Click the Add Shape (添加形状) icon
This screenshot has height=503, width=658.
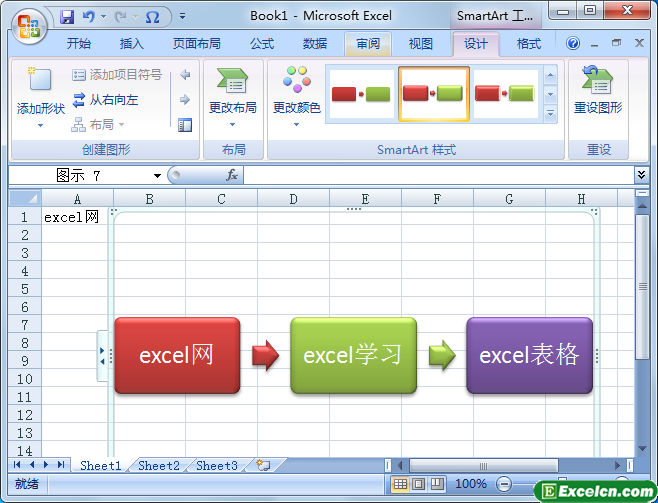40,79
